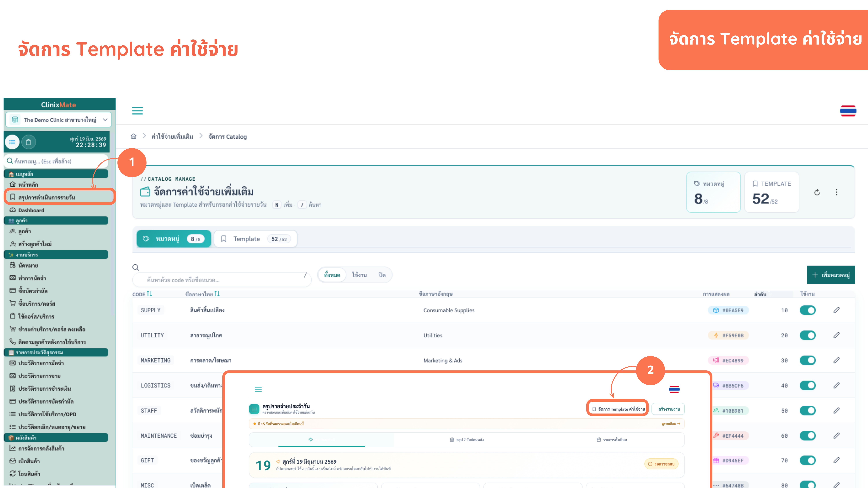The height and width of the screenshot is (488, 868).
Task: Click the sun icon tab in the popup
Action: [x=311, y=440]
